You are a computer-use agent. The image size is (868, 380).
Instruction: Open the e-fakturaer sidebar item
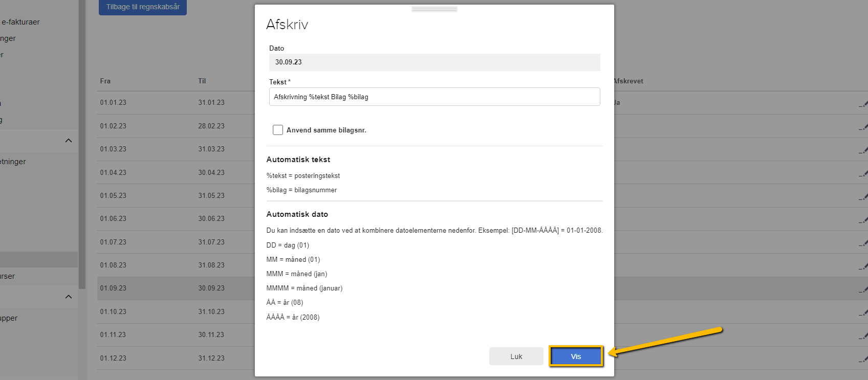[20, 22]
